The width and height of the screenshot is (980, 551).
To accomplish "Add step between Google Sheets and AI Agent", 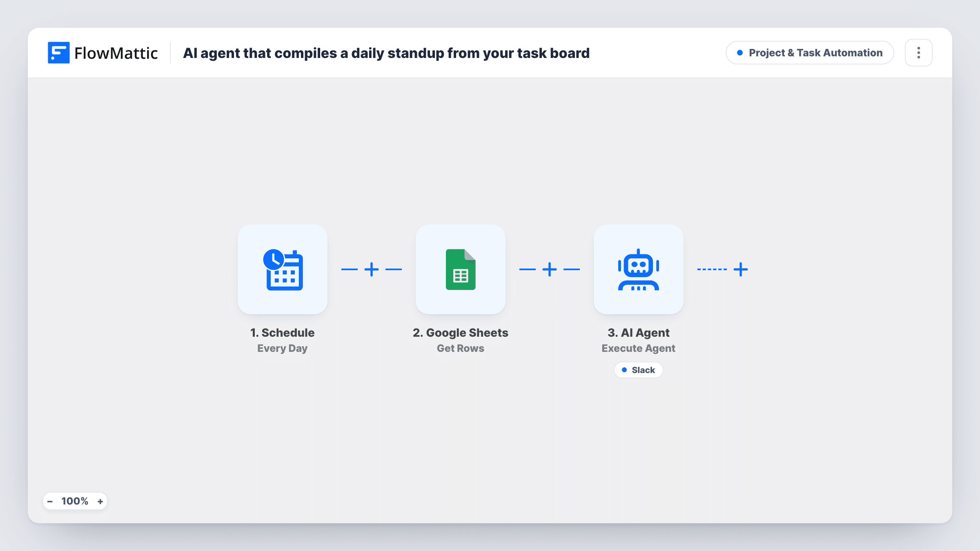I will coord(550,269).
